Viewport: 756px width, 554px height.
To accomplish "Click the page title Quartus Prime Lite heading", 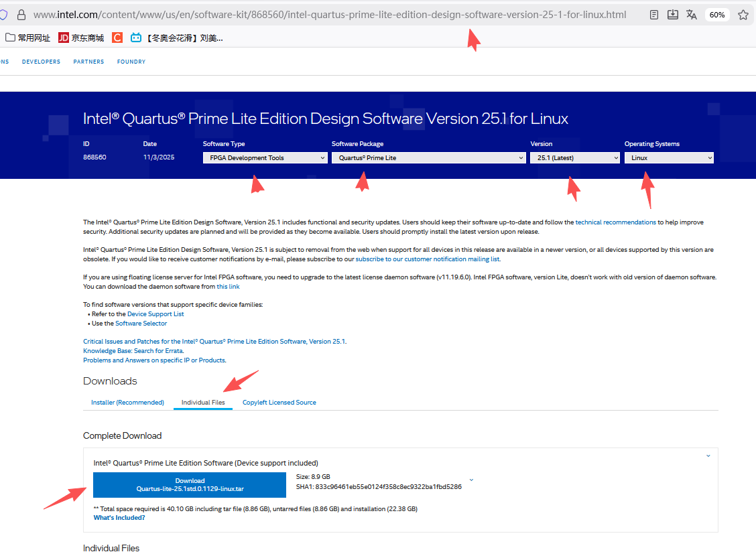I will point(326,119).
